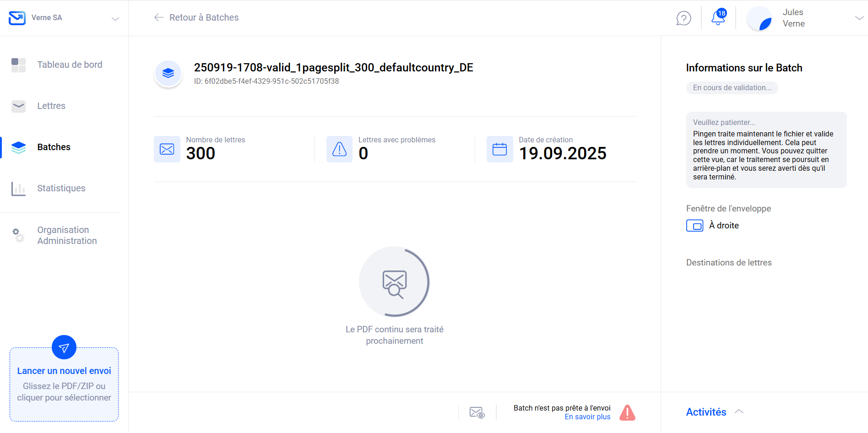
Task: Click the En savoir plus link
Action: coord(587,417)
